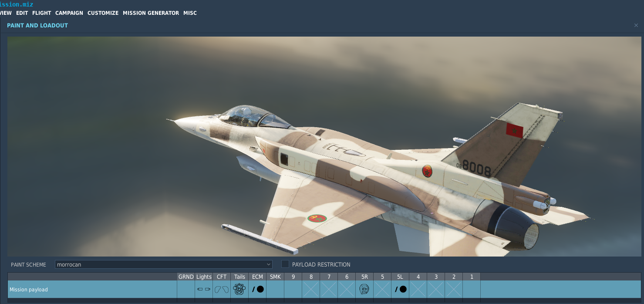The width and height of the screenshot is (644, 304).
Task: Click the CFT conformal fuel tank icon
Action: pos(222,289)
